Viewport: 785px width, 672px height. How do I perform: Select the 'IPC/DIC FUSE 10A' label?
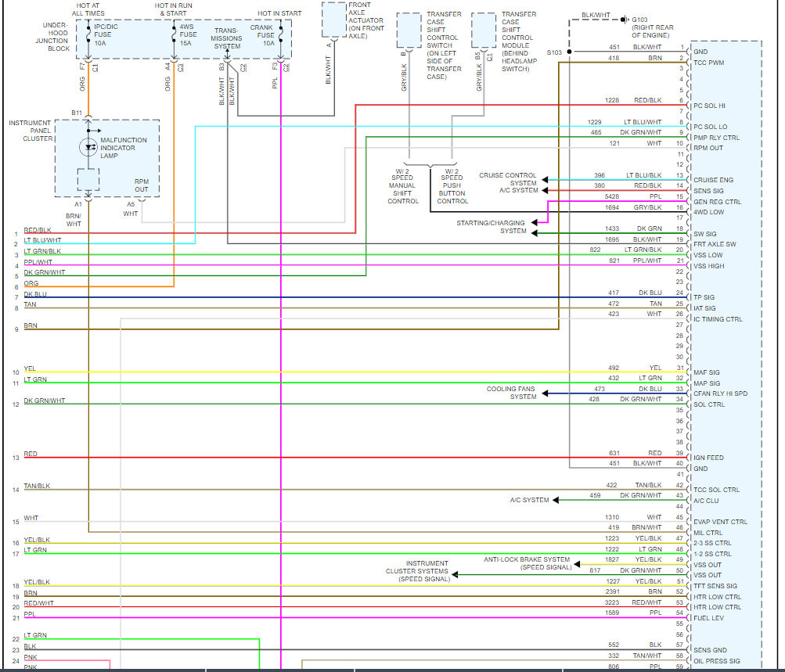106,34
